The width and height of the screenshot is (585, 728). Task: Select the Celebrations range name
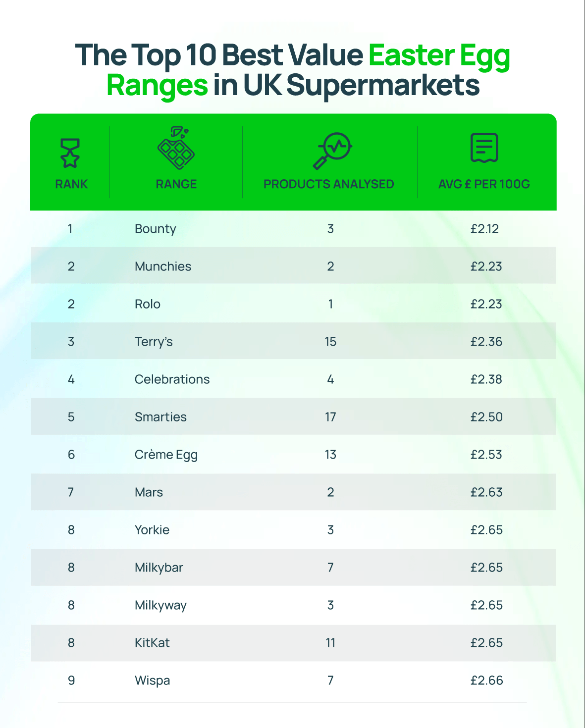coord(172,379)
